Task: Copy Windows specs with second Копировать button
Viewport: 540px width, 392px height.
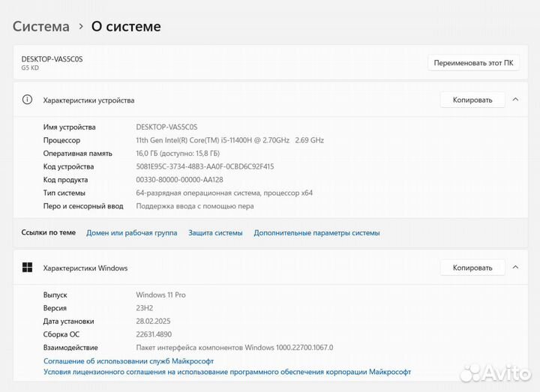Action: pos(472,268)
